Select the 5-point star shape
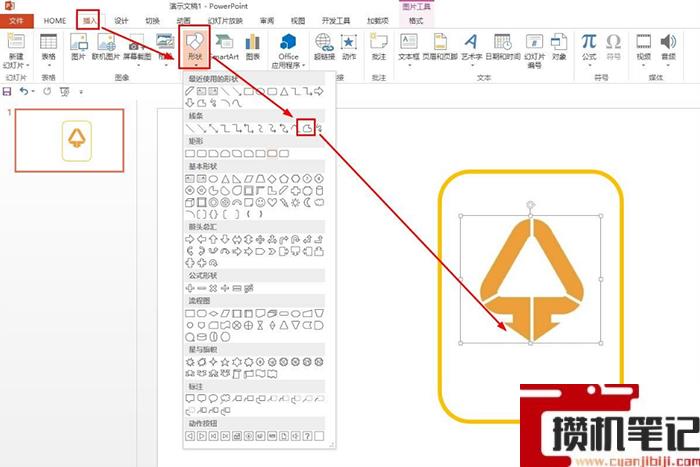 click(x=225, y=362)
